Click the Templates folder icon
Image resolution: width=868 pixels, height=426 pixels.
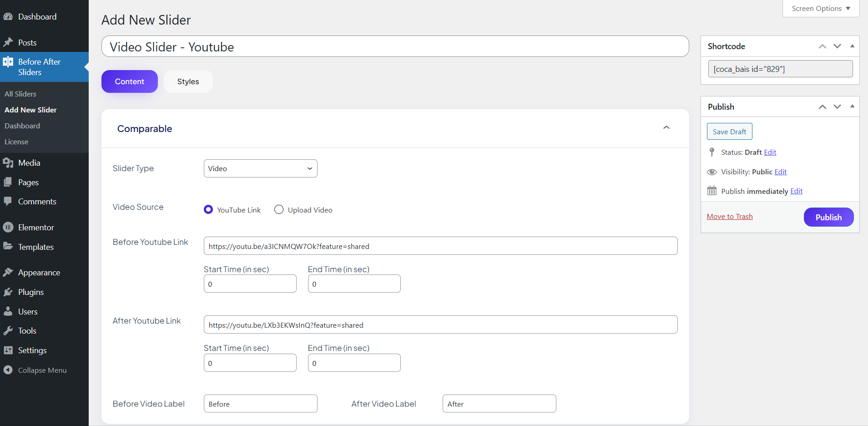pyautogui.click(x=8, y=246)
